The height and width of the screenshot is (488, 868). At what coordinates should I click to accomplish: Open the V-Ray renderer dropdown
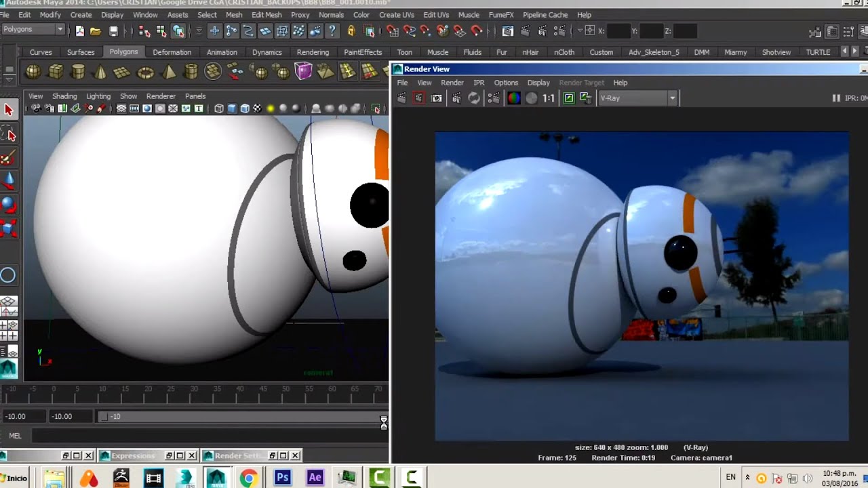tap(637, 98)
